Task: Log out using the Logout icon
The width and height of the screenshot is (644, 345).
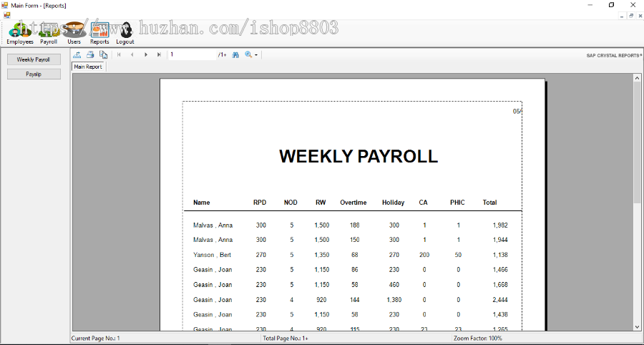Action: point(125,31)
